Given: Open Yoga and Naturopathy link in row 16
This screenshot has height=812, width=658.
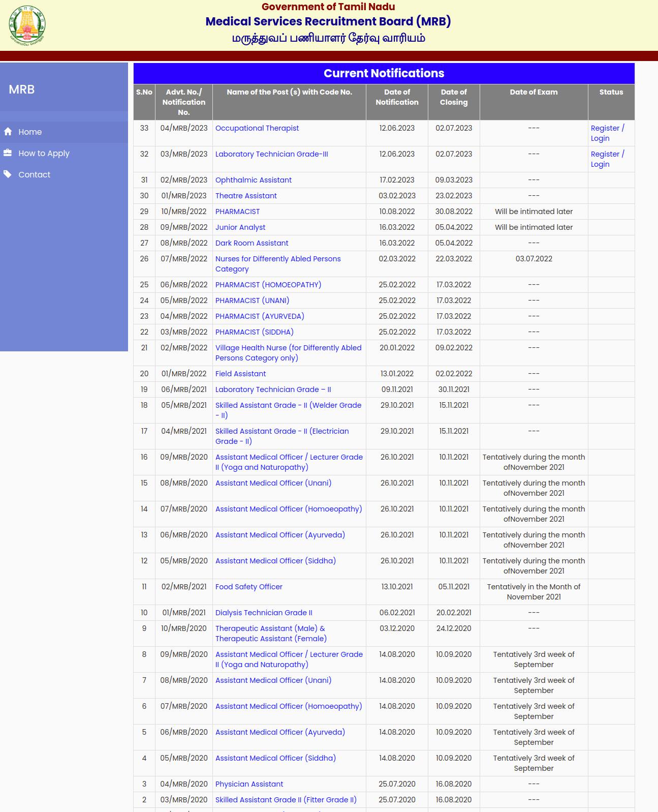Looking at the screenshot, I should [x=289, y=462].
